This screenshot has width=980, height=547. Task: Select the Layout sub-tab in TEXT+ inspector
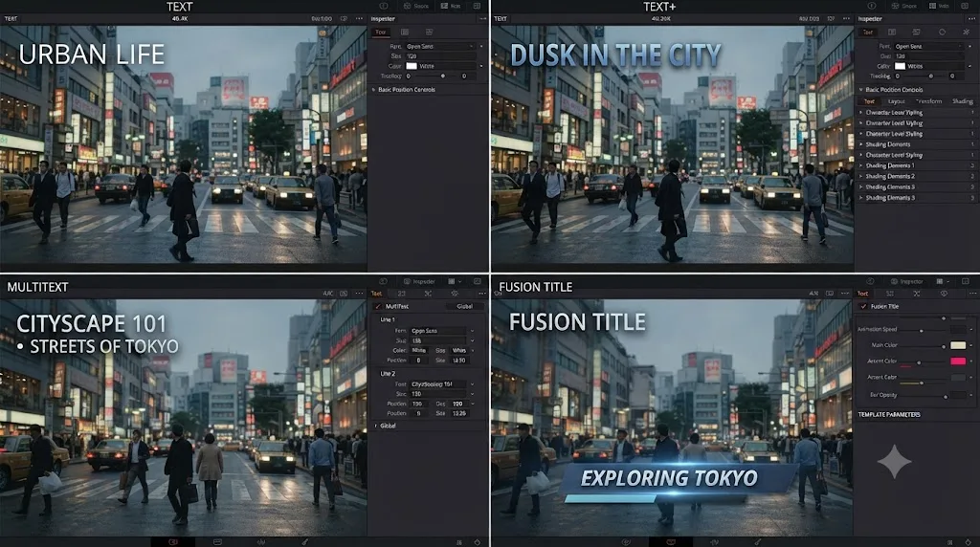(896, 101)
